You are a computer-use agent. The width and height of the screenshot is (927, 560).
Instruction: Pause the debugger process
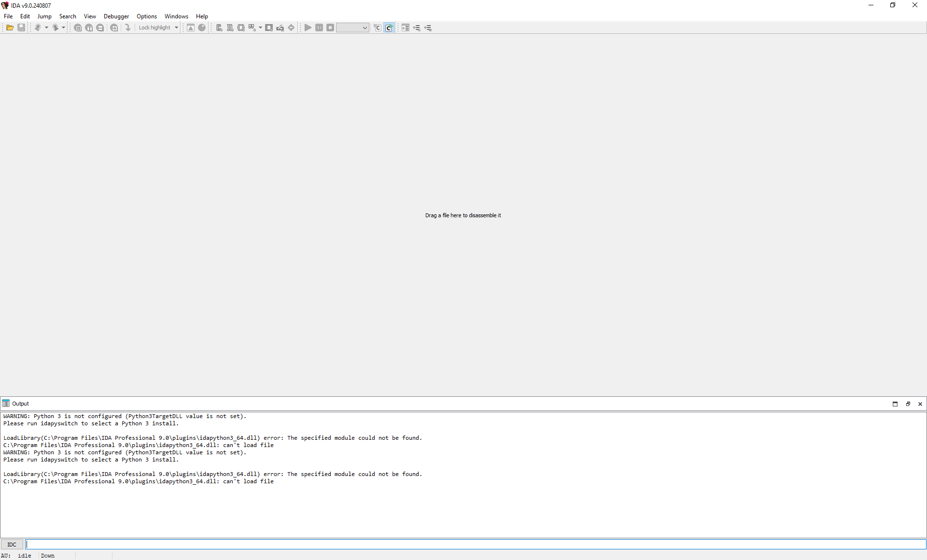click(319, 28)
